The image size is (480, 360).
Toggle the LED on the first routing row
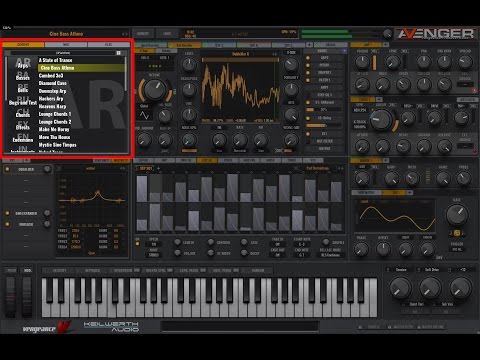(x=308, y=58)
